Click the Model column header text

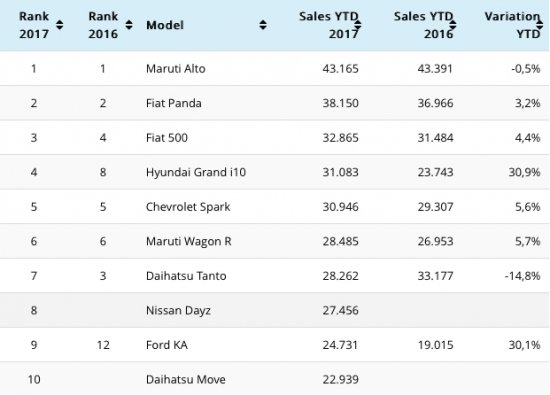(165, 25)
